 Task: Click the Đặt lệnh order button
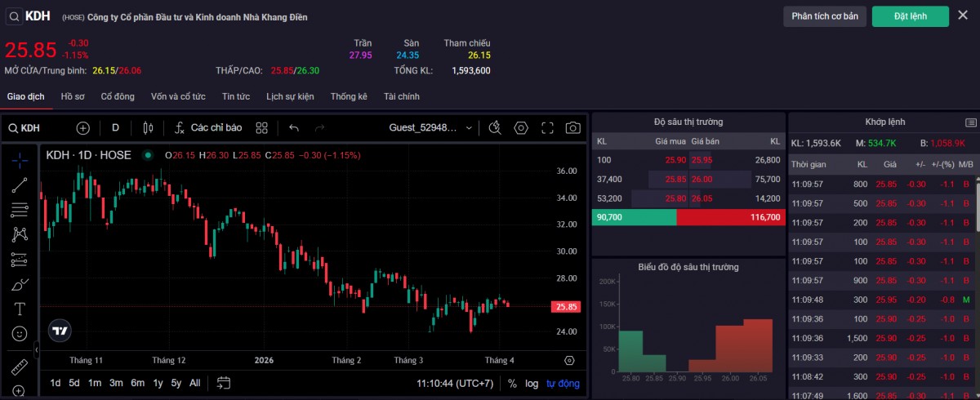point(910,16)
